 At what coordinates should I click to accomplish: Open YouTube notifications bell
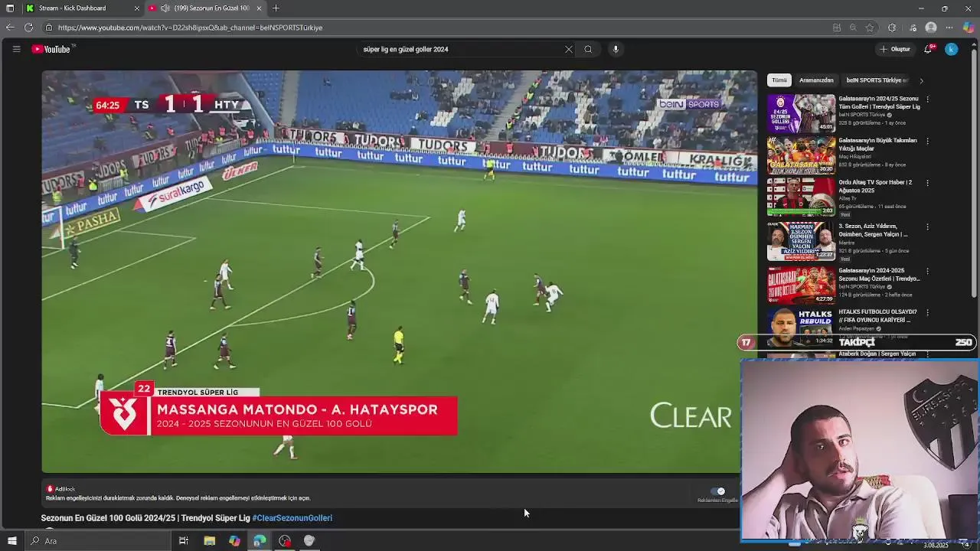pyautogui.click(x=928, y=49)
